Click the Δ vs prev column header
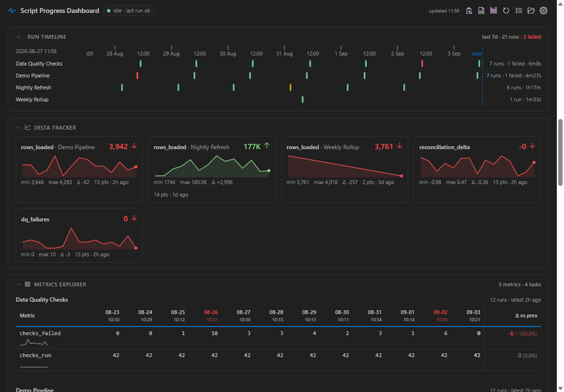The image size is (564, 392). pos(526,316)
